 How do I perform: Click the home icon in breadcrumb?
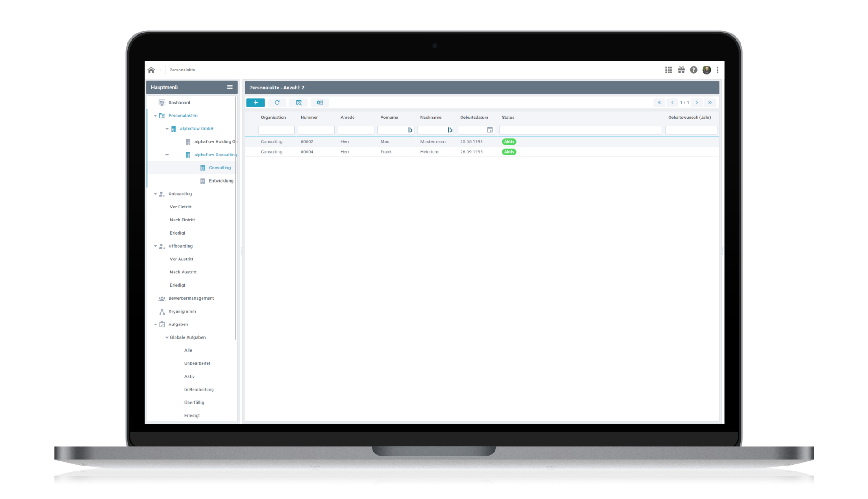click(151, 70)
